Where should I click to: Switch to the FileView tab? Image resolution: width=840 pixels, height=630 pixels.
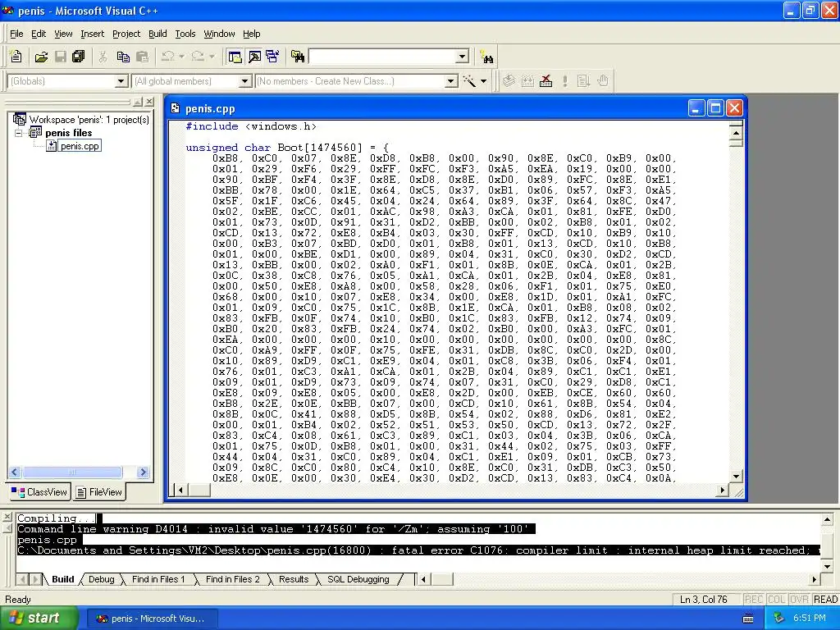(x=99, y=492)
